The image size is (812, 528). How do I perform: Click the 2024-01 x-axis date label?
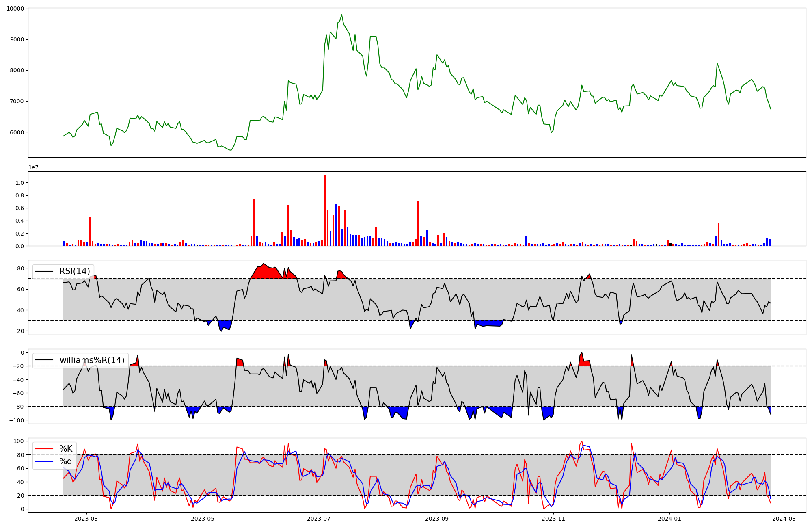coord(669,519)
